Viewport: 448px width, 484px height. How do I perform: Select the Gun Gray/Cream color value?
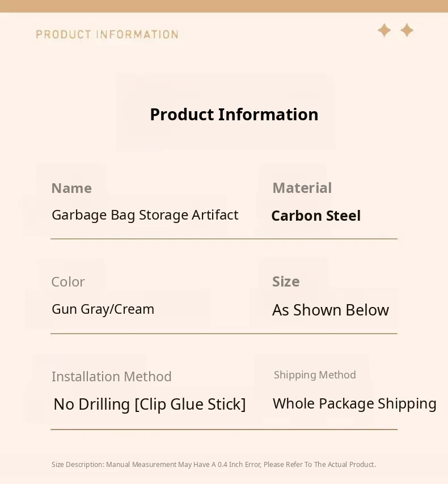103,309
